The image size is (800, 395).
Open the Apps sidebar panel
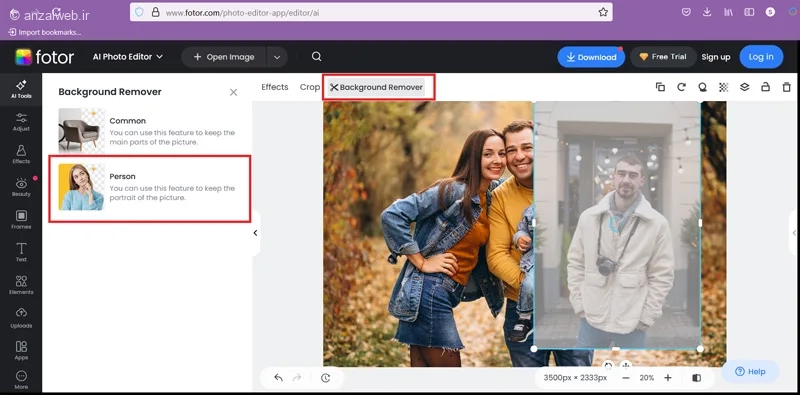click(21, 351)
